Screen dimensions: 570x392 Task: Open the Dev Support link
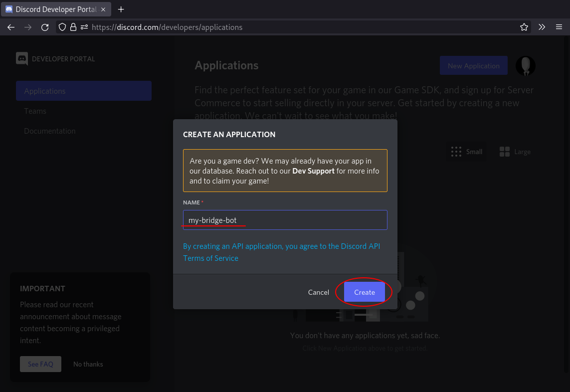(x=313, y=171)
